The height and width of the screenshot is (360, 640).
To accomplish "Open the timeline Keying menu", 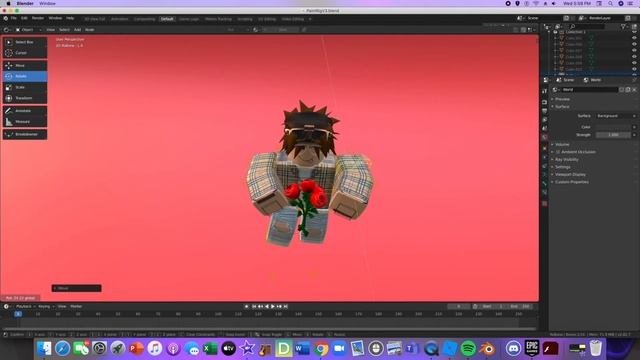I will point(45,307).
